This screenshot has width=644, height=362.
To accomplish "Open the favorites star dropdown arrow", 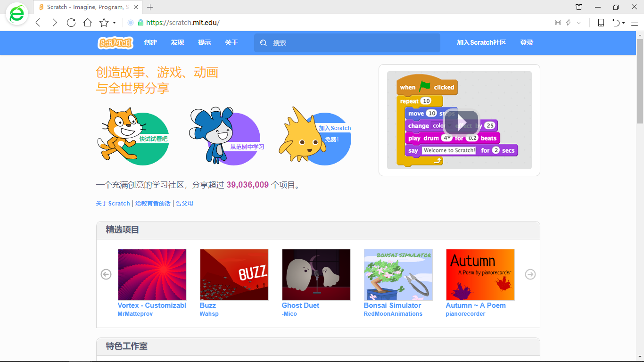I will tap(114, 23).
